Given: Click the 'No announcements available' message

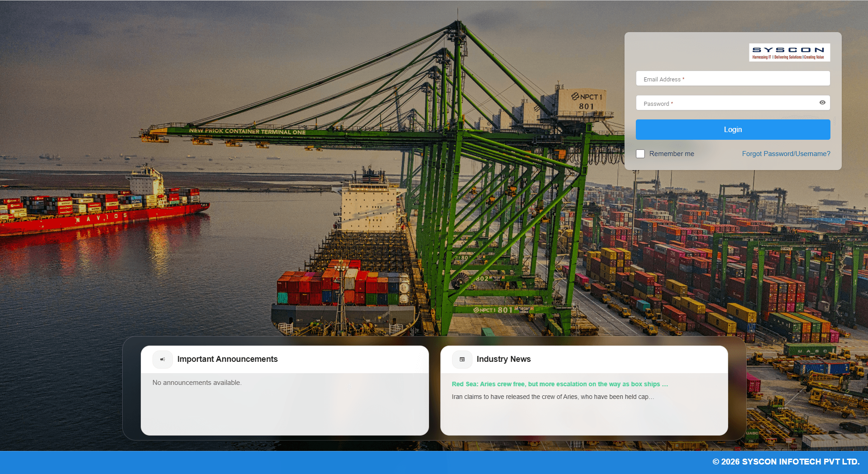Looking at the screenshot, I should pos(196,382).
